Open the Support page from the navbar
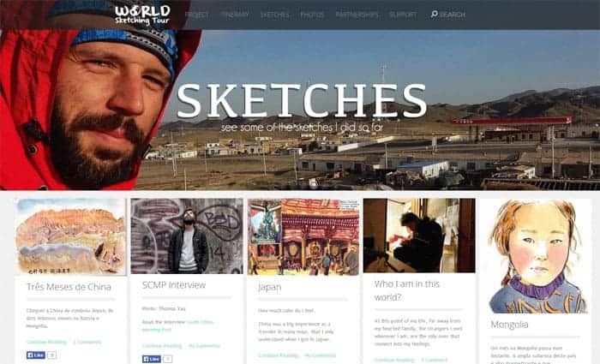 tap(403, 15)
